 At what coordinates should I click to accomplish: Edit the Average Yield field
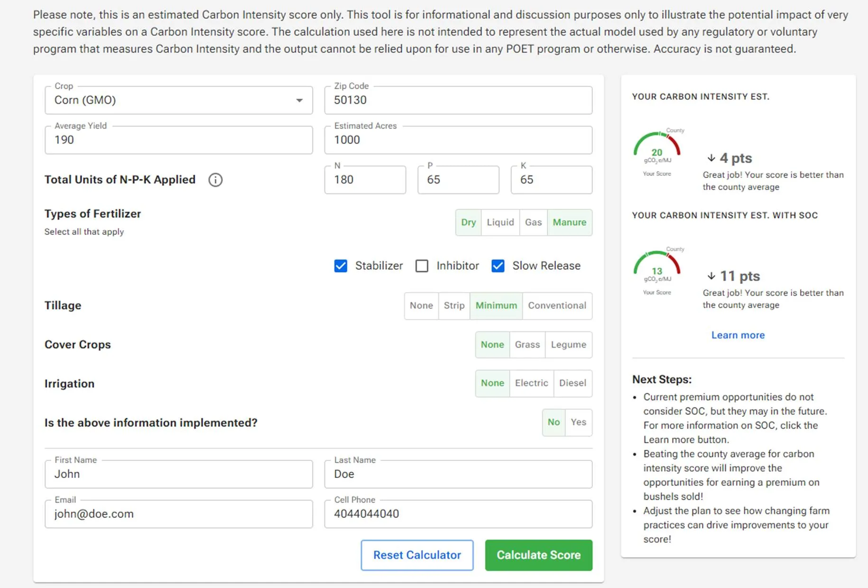[179, 140]
